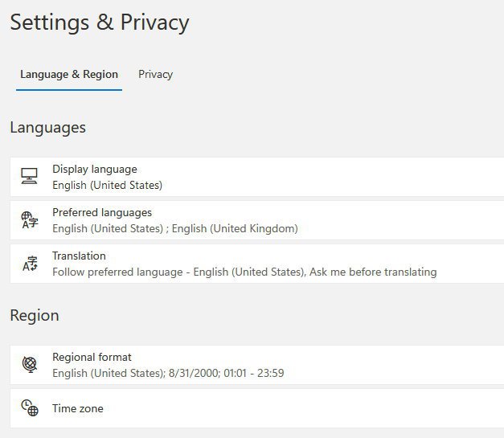Open the Preferred languages setting
Screen dimensions: 504x438
point(256,220)
